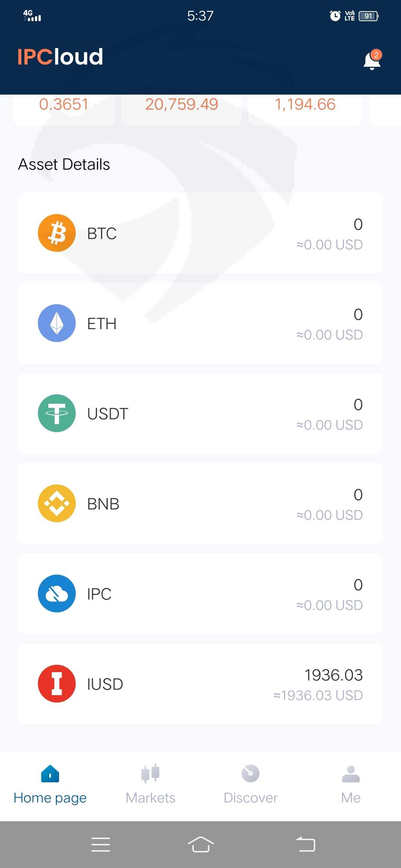Tap the IPC cloud icon
This screenshot has width=401, height=868.
click(57, 594)
